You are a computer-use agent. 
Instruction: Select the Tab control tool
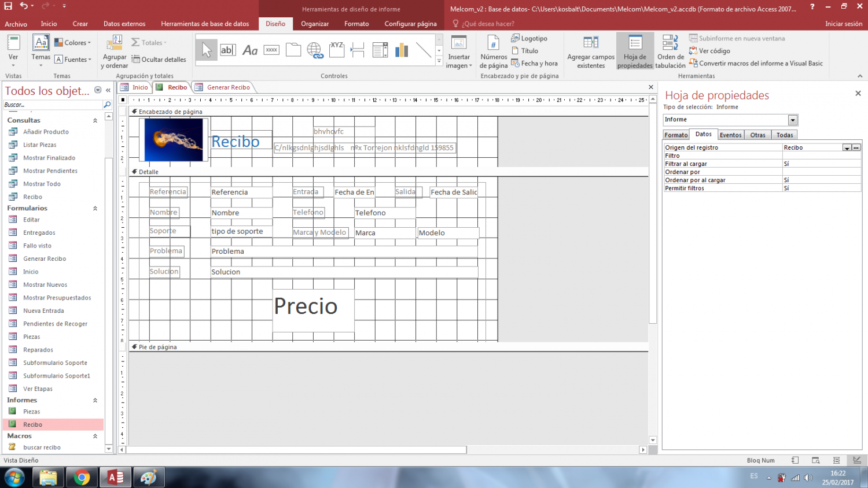[293, 50]
